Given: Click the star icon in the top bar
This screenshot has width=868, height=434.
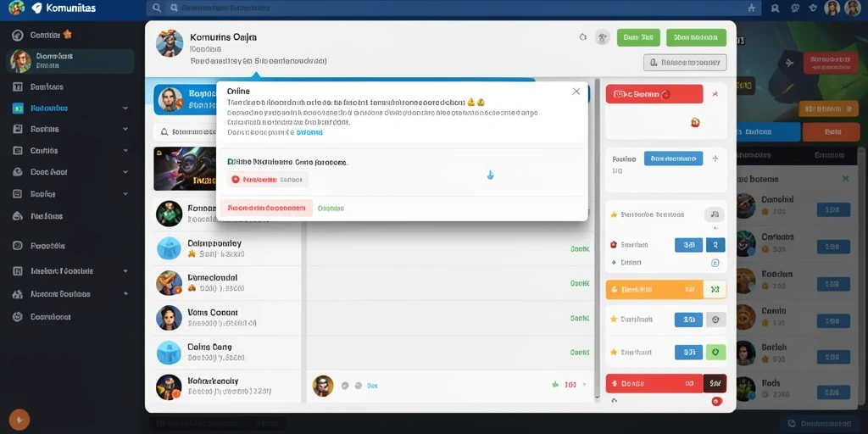Looking at the screenshot, I should [751, 8].
